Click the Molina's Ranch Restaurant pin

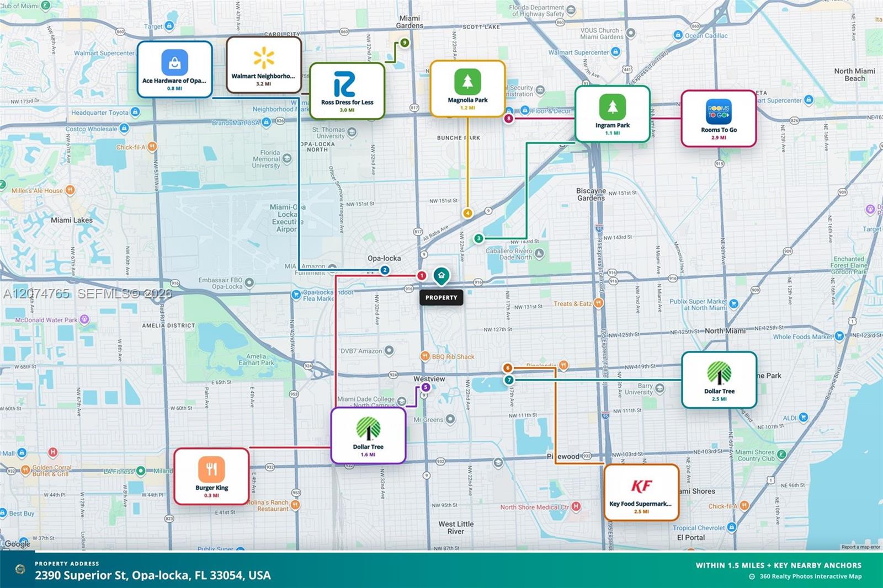[296, 505]
